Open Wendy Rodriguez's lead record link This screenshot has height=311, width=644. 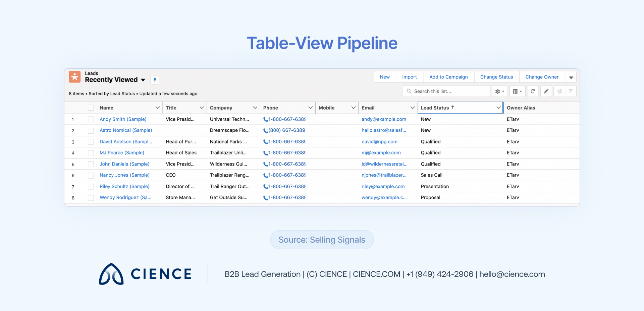tap(125, 197)
